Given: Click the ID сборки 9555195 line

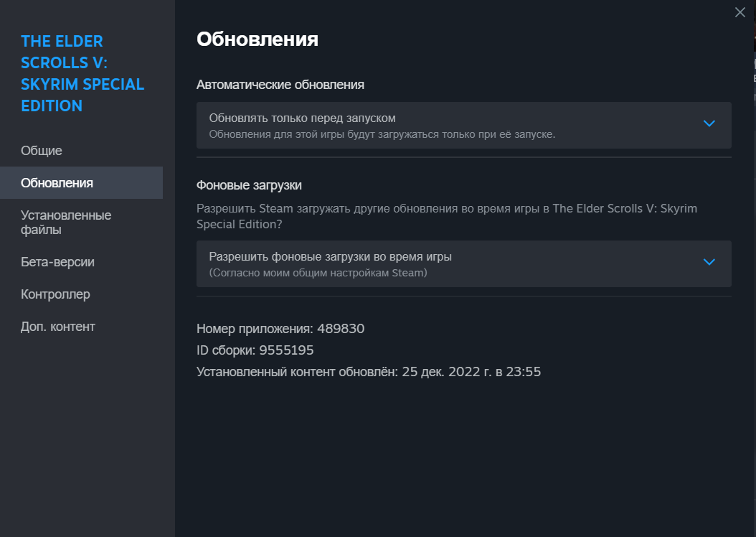Looking at the screenshot, I should click(x=255, y=350).
